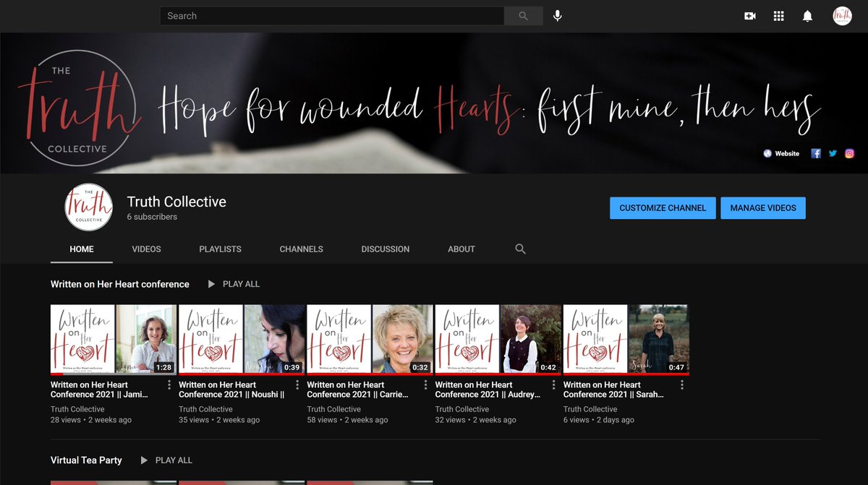The image size is (868, 485).
Task: Open the Sarah video thumbnail with 0:47 duration
Action: coord(626,340)
